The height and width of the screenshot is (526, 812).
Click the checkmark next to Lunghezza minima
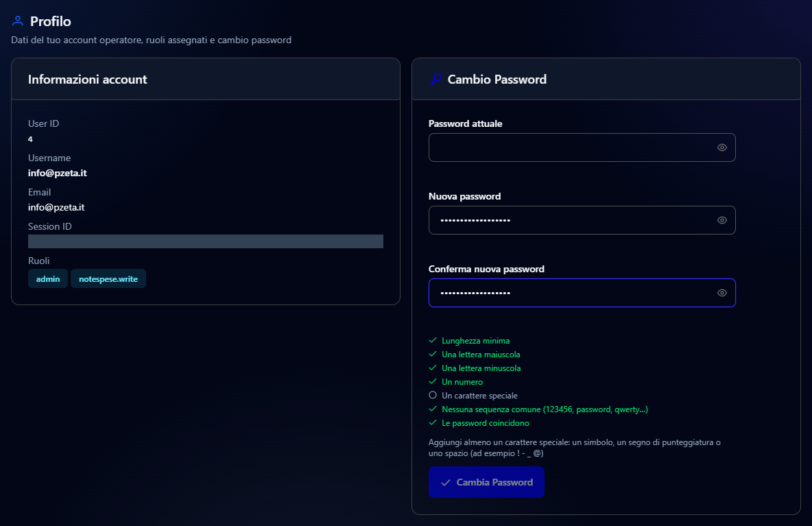(x=433, y=340)
